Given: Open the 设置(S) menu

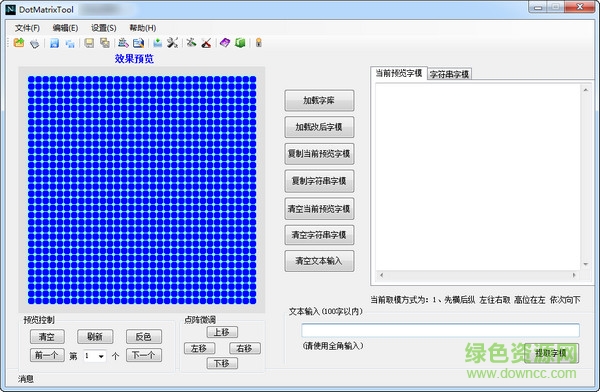Looking at the screenshot, I should [104, 28].
